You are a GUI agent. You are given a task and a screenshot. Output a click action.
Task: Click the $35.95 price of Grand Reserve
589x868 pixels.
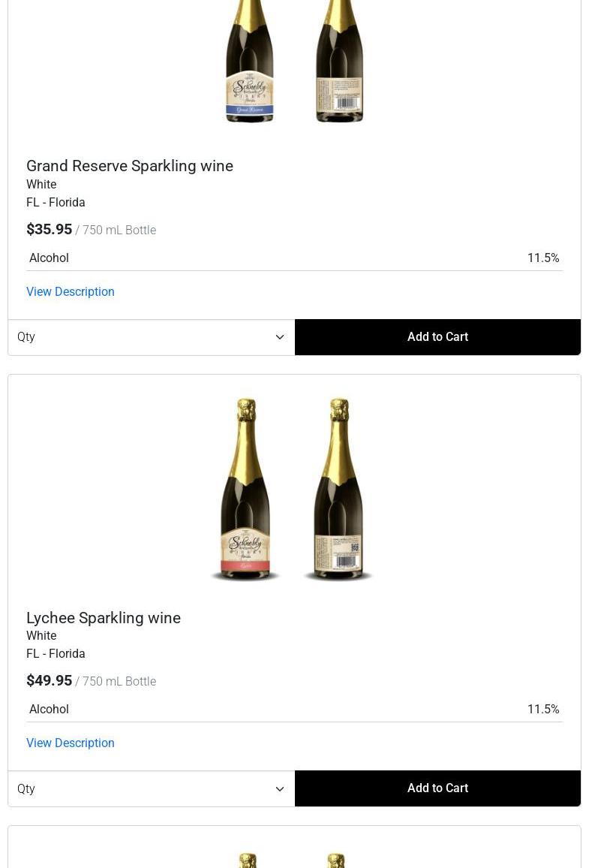(50, 229)
